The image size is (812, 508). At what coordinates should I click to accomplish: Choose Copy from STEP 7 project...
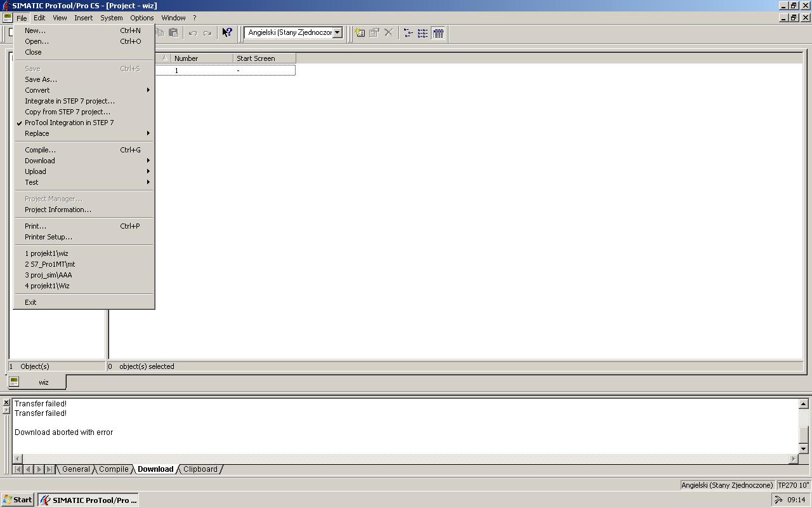(84, 112)
